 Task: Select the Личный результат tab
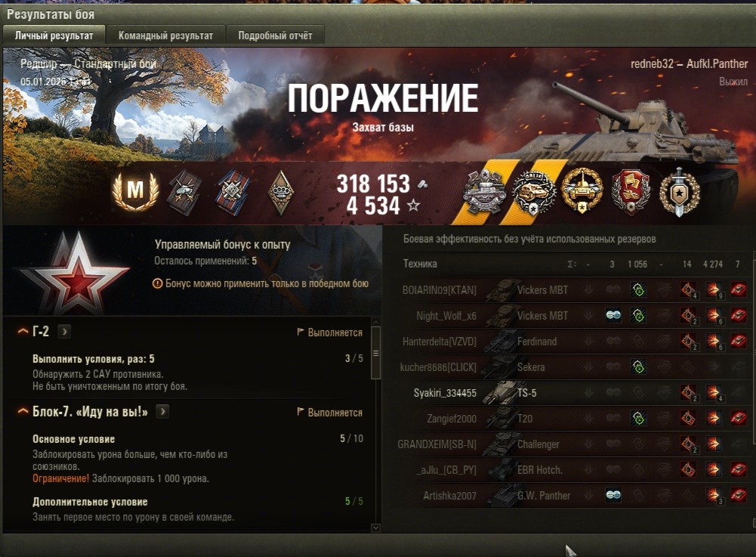click(54, 36)
